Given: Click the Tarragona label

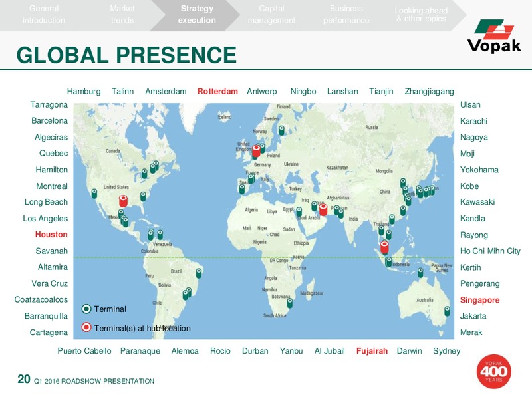Looking at the screenshot, I should click(49, 105).
